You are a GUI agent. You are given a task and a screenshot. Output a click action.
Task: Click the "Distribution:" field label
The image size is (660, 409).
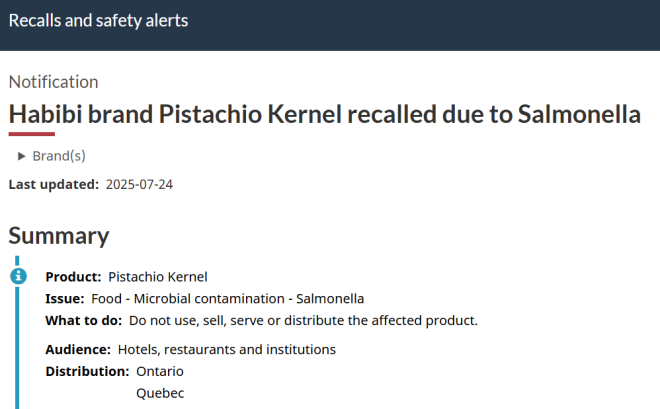tap(87, 371)
